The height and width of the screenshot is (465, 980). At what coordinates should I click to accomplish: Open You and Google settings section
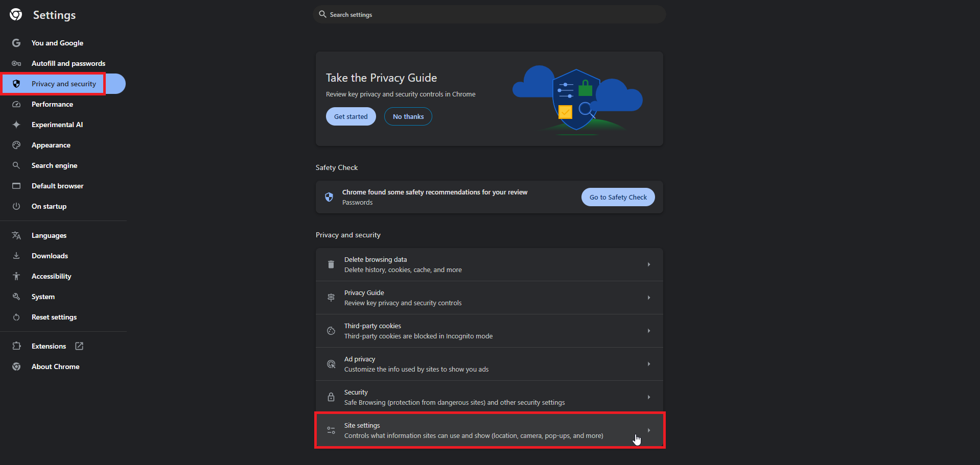[x=57, y=43]
